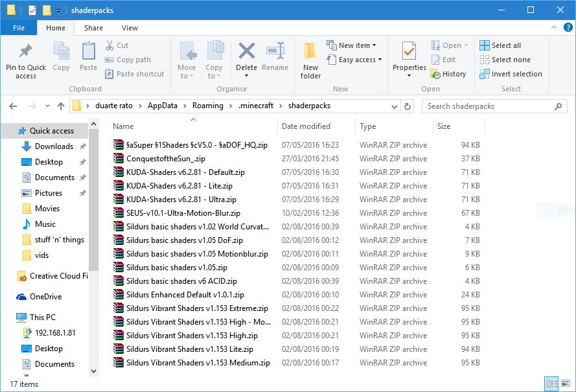Switch to details view layout
This screenshot has height=392, width=576.
pos(551,384)
